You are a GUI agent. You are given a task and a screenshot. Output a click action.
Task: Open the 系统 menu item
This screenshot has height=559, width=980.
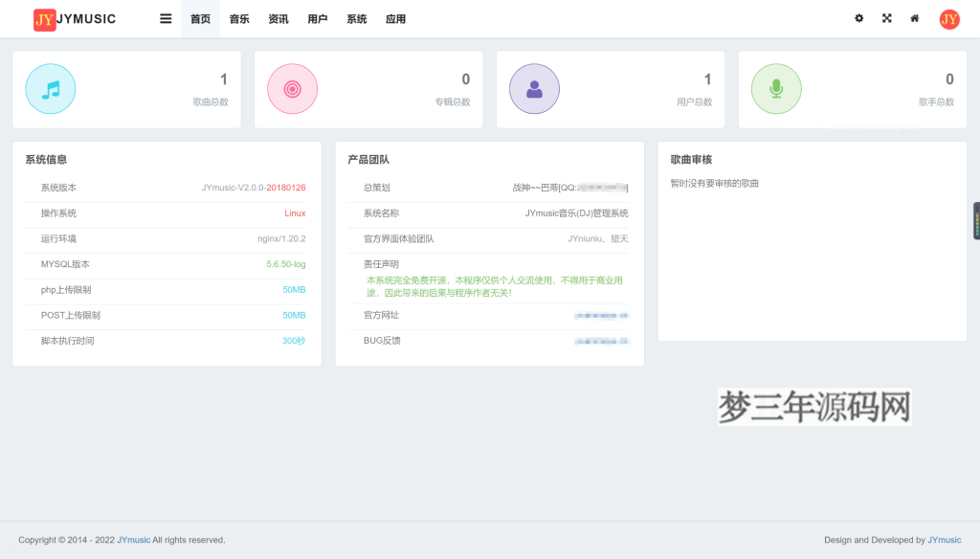(356, 18)
